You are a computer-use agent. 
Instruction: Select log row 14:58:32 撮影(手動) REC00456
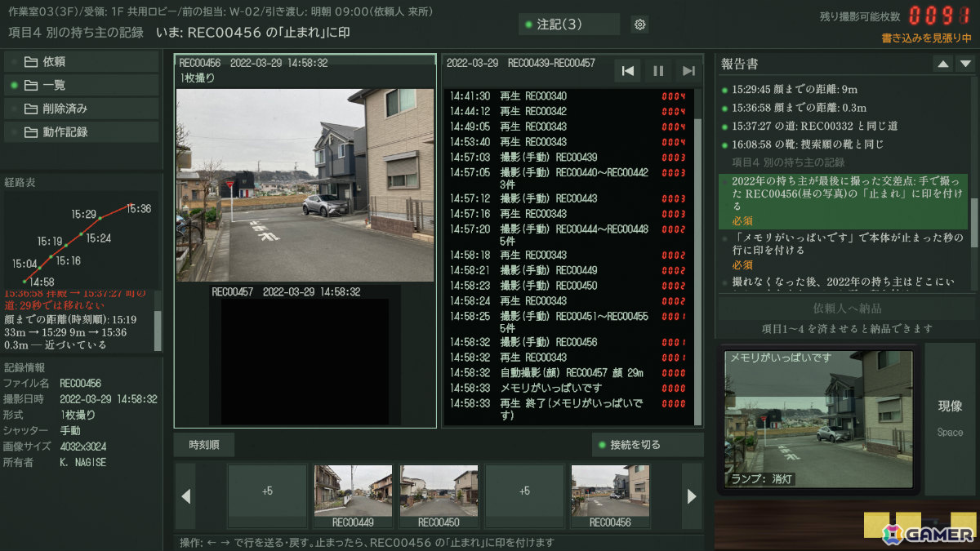point(568,342)
